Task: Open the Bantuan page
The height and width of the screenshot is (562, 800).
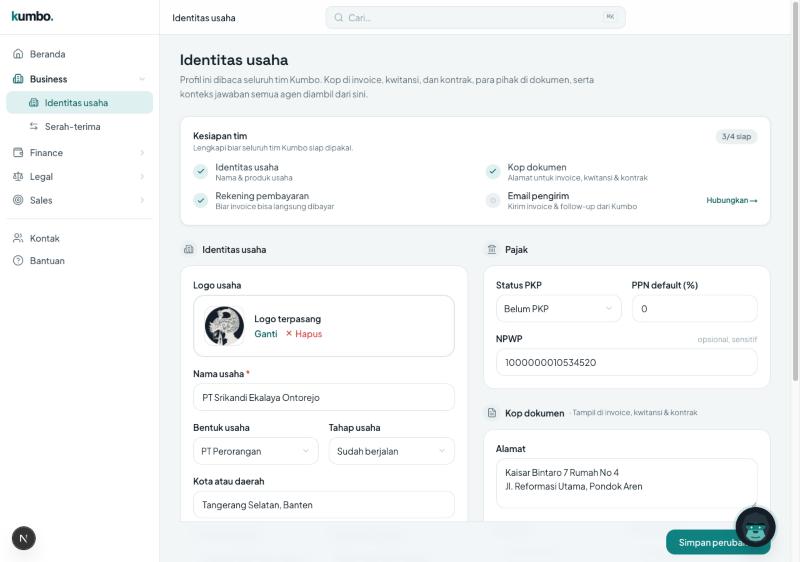Action: (x=80, y=261)
